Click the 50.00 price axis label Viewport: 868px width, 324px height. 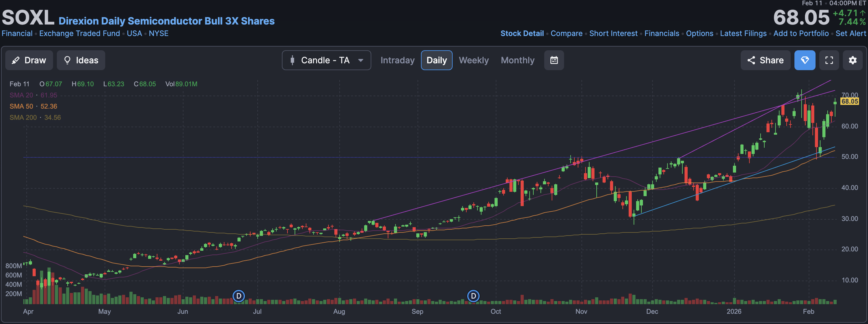(x=849, y=157)
